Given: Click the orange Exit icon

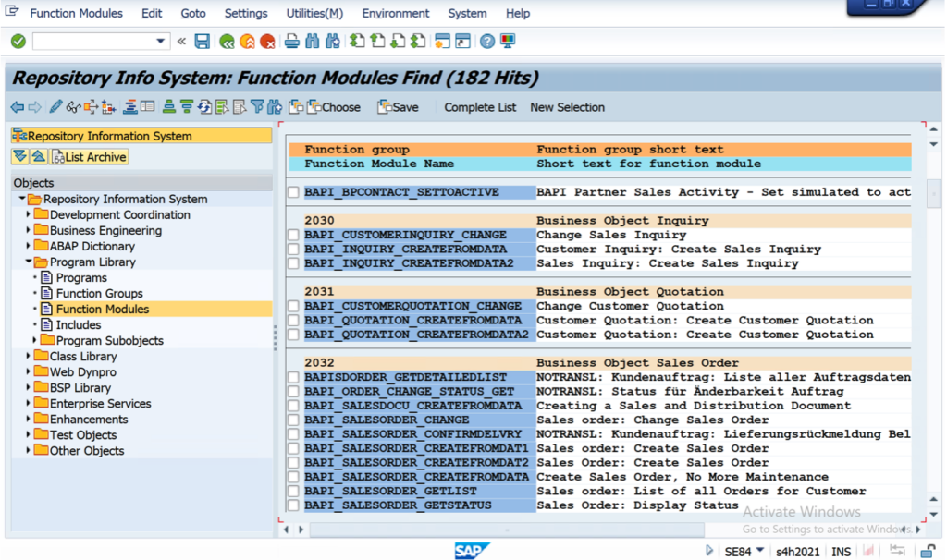Looking at the screenshot, I should [247, 41].
